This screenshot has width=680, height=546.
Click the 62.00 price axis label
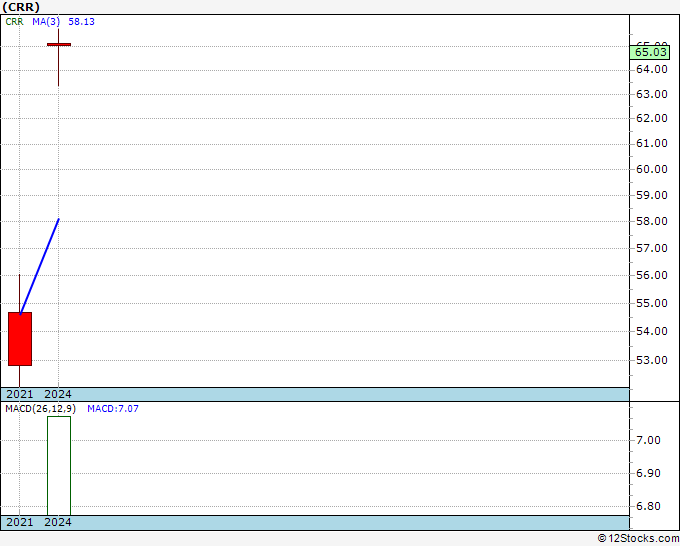pos(651,118)
